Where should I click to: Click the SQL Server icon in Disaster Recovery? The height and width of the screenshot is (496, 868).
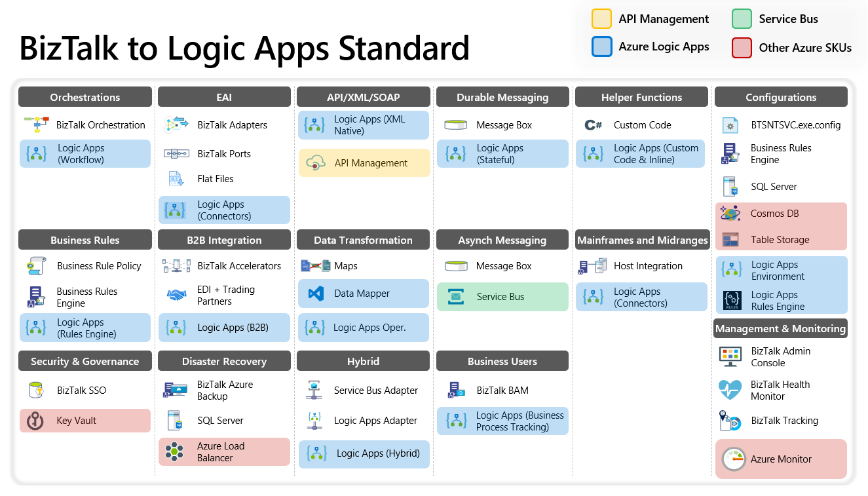(174, 420)
